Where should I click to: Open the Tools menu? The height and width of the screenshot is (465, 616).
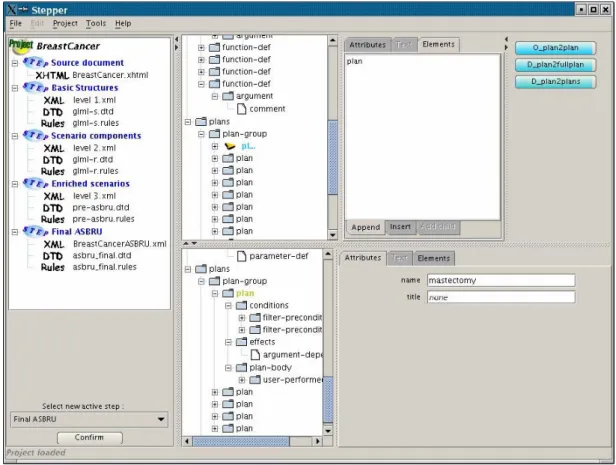96,23
